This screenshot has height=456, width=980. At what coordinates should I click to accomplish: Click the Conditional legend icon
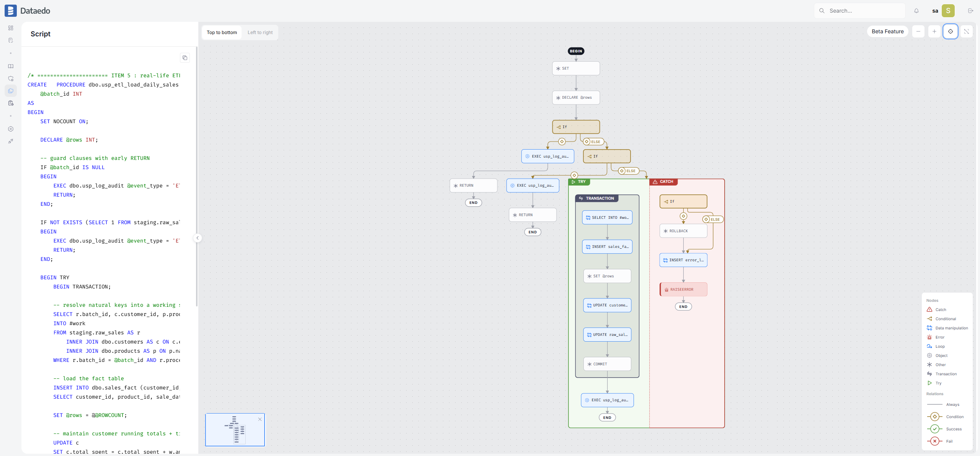929,319
